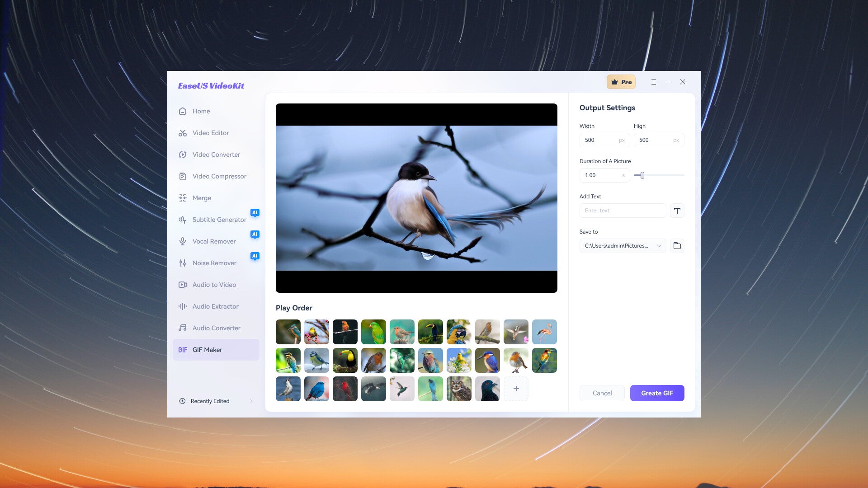Open the Subtitle Generator panel
Screen dimensions: 868x488
[219, 219]
